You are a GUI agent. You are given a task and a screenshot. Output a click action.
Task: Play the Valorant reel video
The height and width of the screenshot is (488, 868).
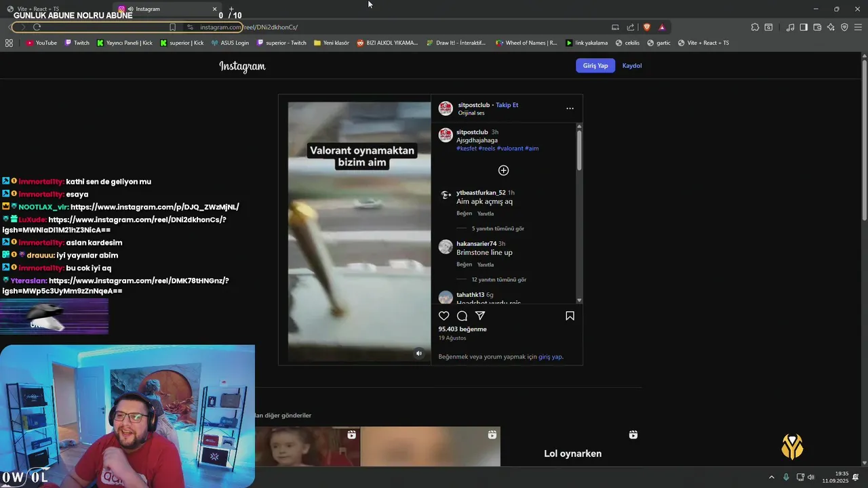coord(359,232)
